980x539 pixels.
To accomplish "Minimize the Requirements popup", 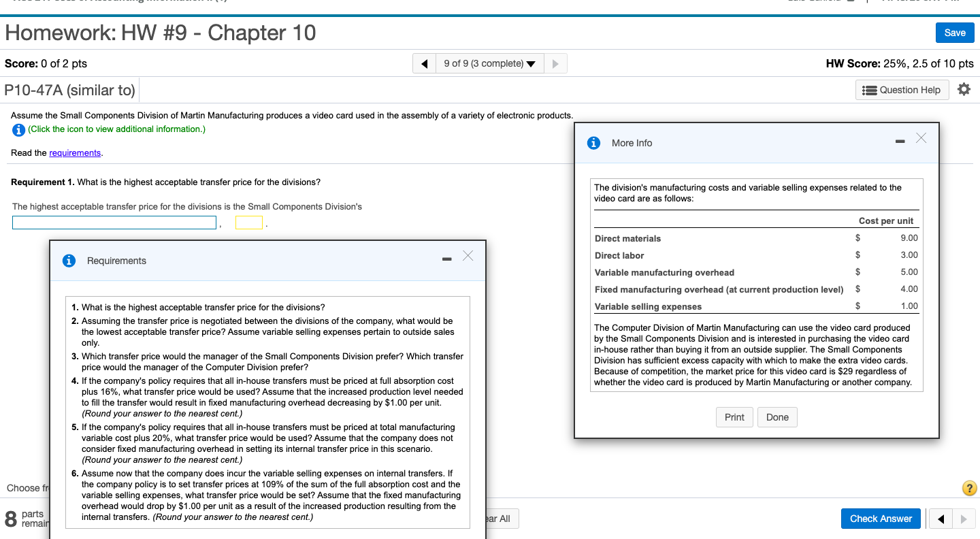I will pyautogui.click(x=446, y=259).
